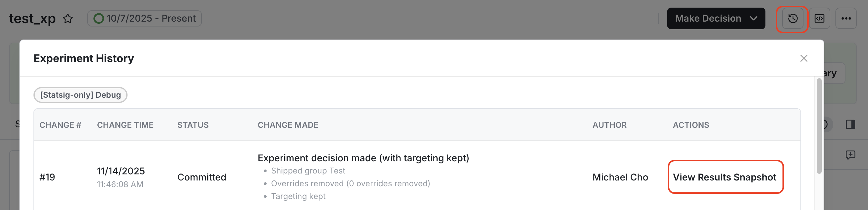
Task: Favorite test_xp by clicking its star icon
Action: click(x=68, y=19)
